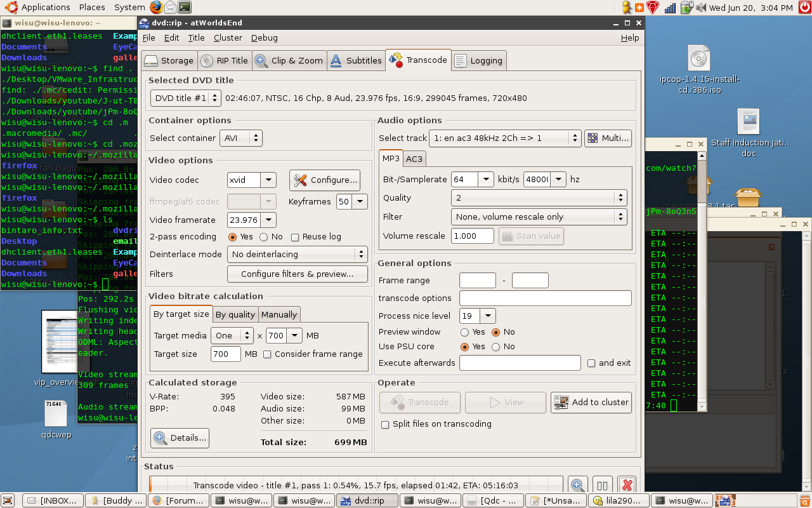Click the Volume rescale field
The height and width of the screenshot is (508, 812).
coord(473,236)
